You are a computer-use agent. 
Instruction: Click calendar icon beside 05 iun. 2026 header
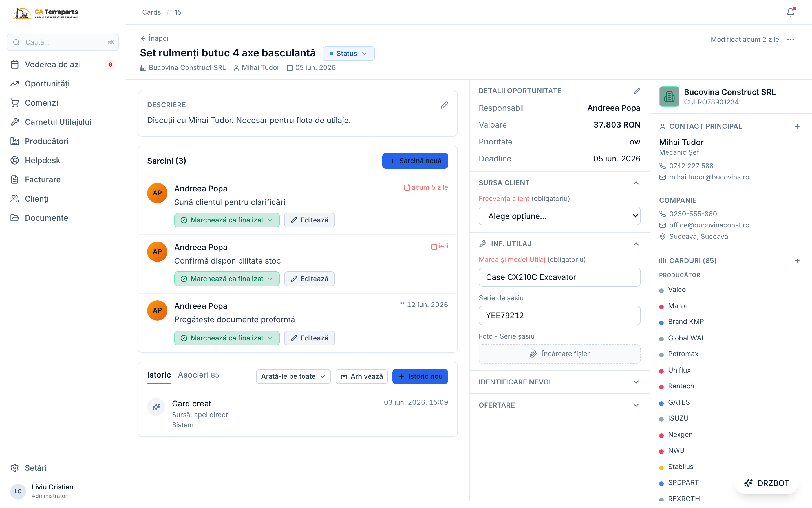290,68
